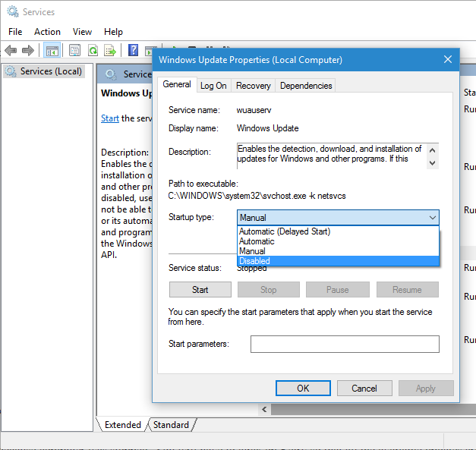Refresh services list with toolbar icon
Viewport: 476px width, 450px height.
(x=93, y=50)
